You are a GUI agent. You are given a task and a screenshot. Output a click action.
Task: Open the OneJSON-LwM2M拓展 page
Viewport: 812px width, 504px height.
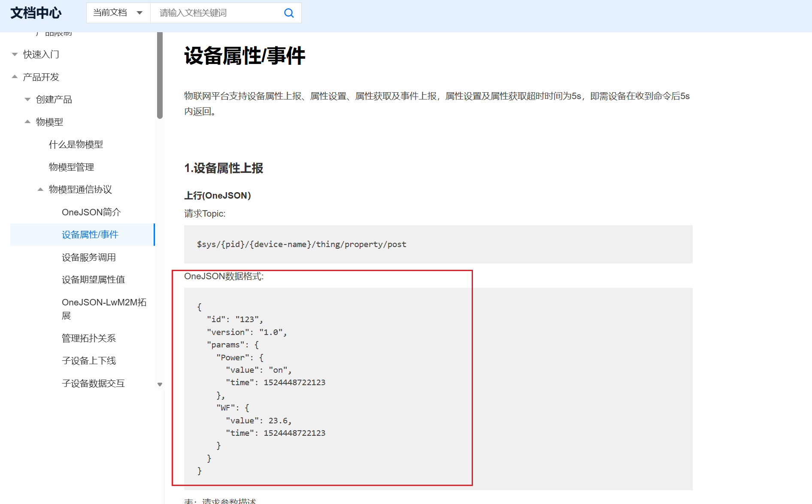pyautogui.click(x=104, y=308)
